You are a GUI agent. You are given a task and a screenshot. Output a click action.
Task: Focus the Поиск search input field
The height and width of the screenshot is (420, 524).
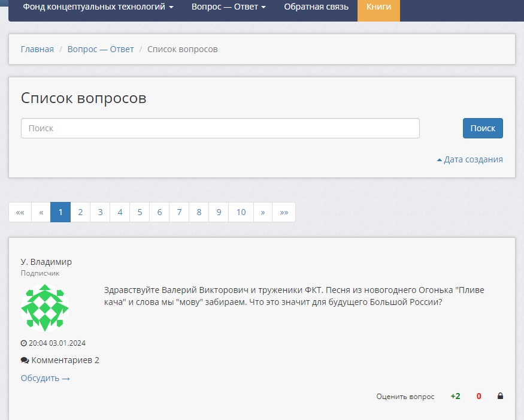pos(220,128)
